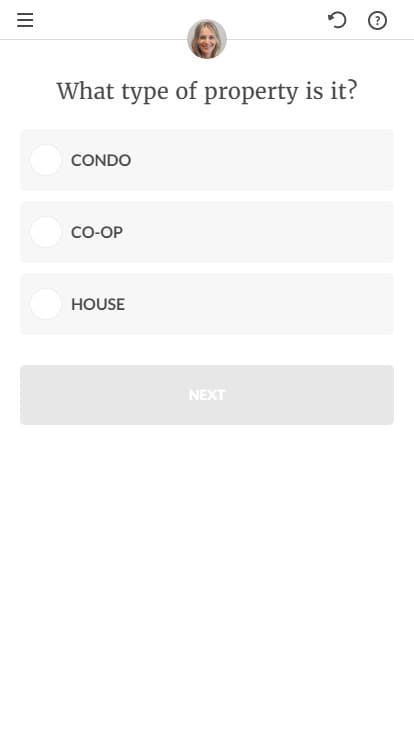Click the restart arrow icon

(337, 20)
